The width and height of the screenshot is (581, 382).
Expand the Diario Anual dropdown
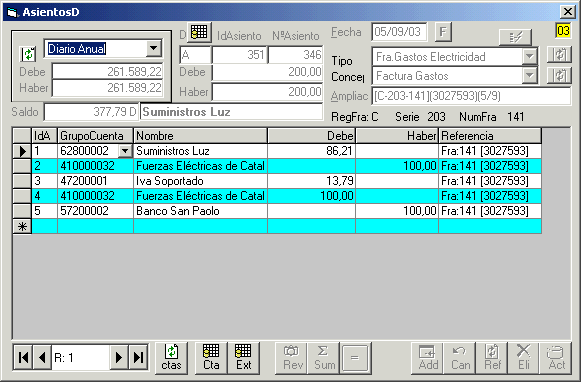pyautogui.click(x=153, y=49)
